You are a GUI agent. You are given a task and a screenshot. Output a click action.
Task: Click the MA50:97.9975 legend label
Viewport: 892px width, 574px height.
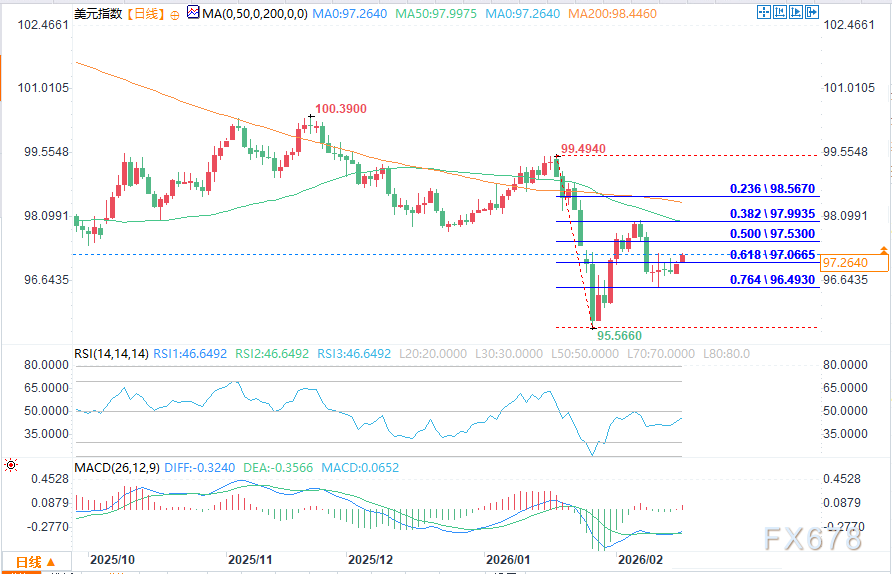[x=425, y=16]
